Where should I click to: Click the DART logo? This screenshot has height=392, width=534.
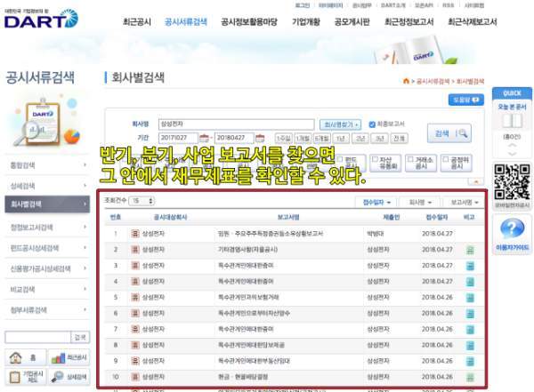pos(41,19)
